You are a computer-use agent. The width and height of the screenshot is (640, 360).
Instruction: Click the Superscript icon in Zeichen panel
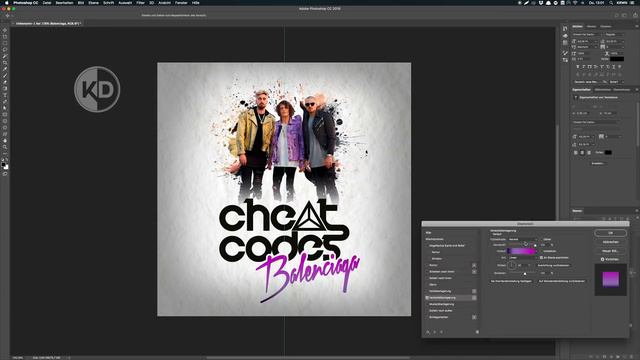click(602, 67)
